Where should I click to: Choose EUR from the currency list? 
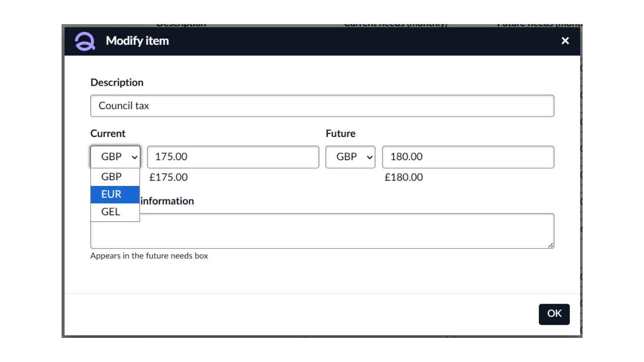(x=115, y=194)
